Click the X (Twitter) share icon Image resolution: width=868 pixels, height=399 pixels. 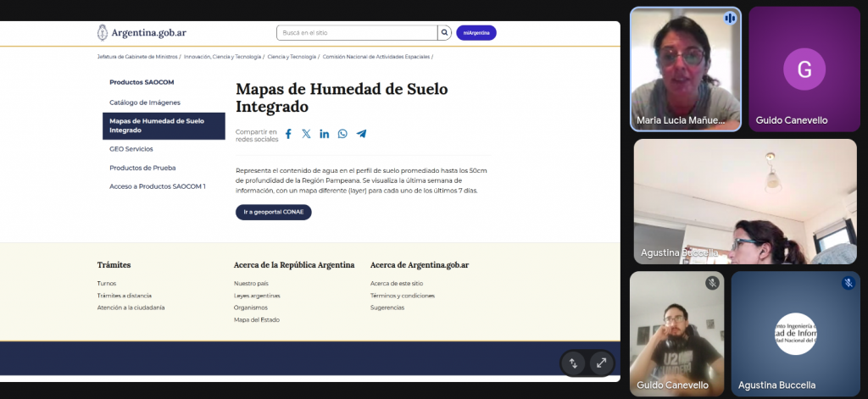[x=306, y=134]
